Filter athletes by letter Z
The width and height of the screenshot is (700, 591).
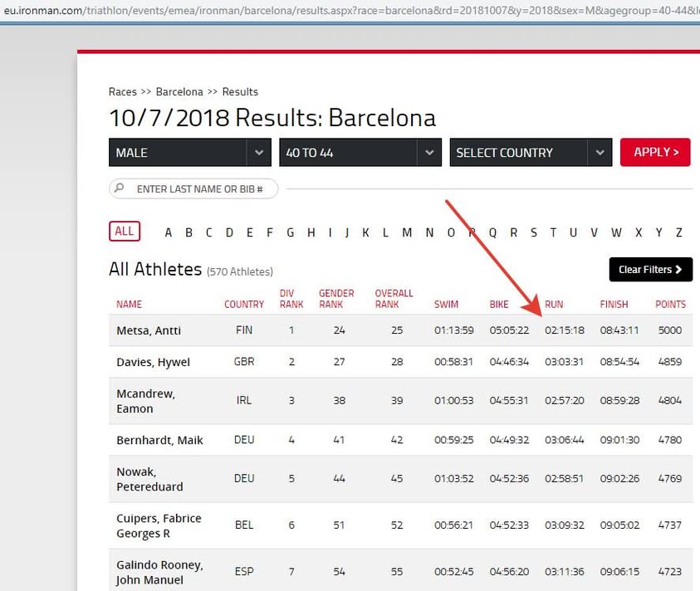pyautogui.click(x=679, y=232)
